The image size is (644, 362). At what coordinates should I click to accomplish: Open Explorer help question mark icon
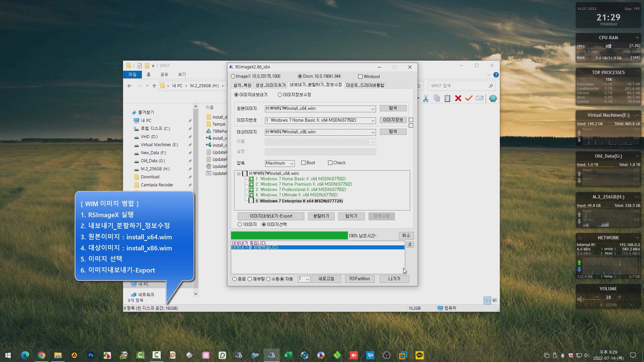tap(496, 75)
